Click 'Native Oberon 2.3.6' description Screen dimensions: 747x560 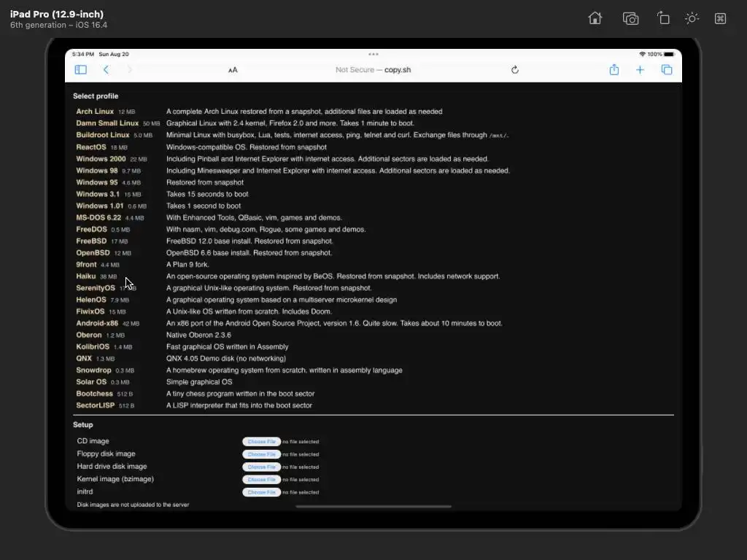click(x=198, y=335)
